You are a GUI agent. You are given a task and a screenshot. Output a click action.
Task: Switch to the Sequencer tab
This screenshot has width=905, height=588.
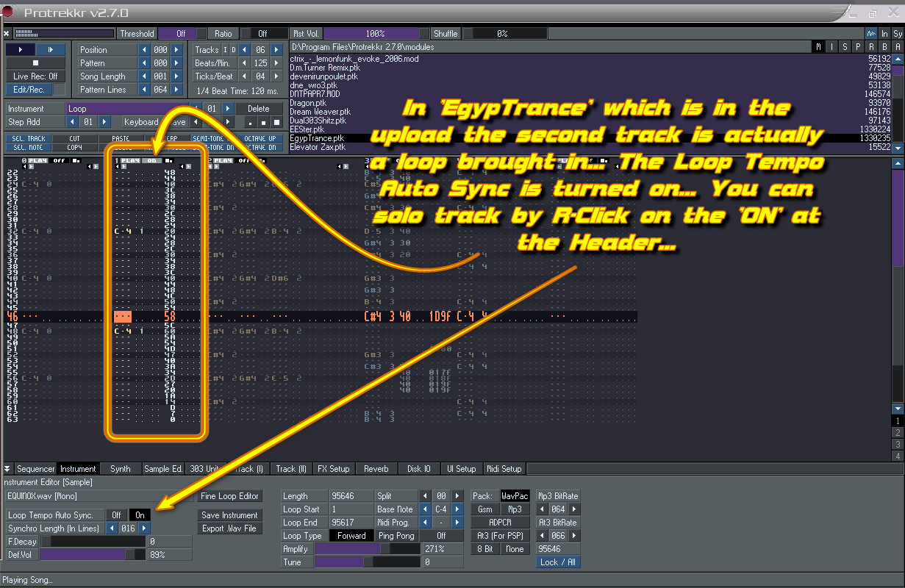(x=36, y=468)
